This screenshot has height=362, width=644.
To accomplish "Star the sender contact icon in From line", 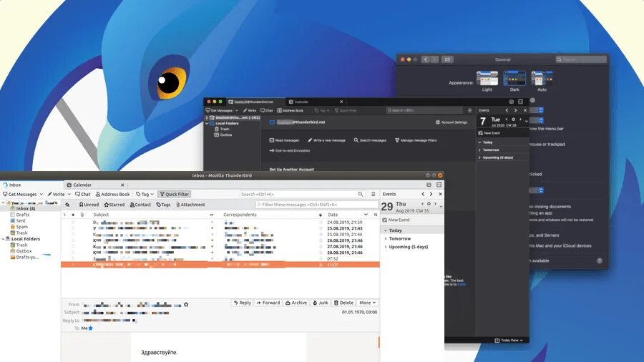I will (186, 305).
